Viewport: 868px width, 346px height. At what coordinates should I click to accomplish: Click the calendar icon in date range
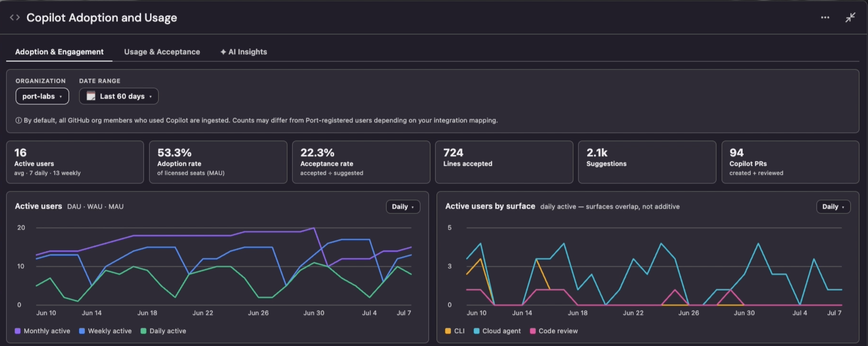(91, 96)
